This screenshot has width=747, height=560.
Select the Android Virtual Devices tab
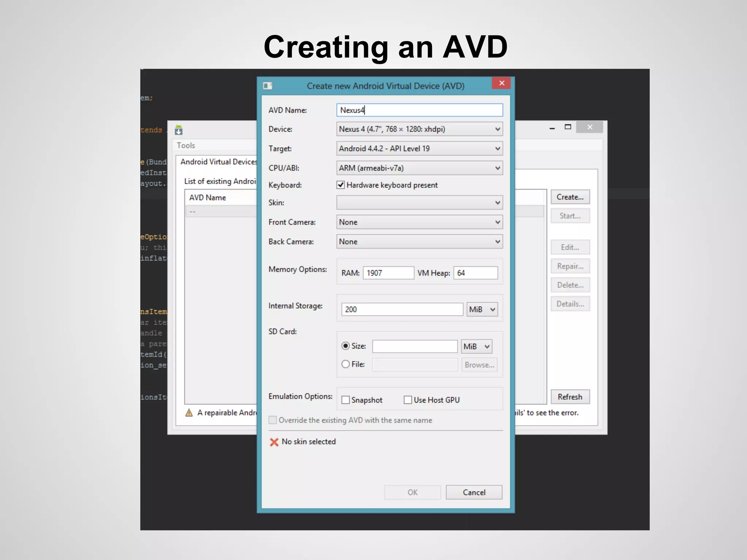tap(218, 162)
